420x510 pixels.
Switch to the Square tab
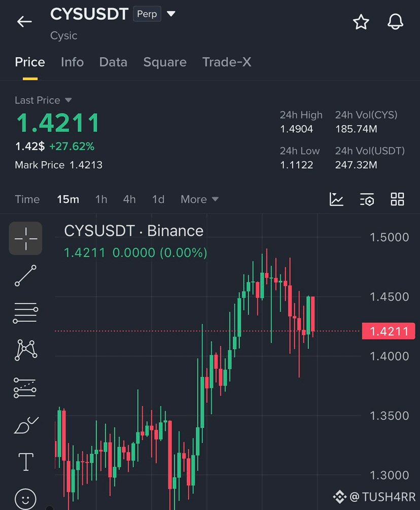point(165,62)
